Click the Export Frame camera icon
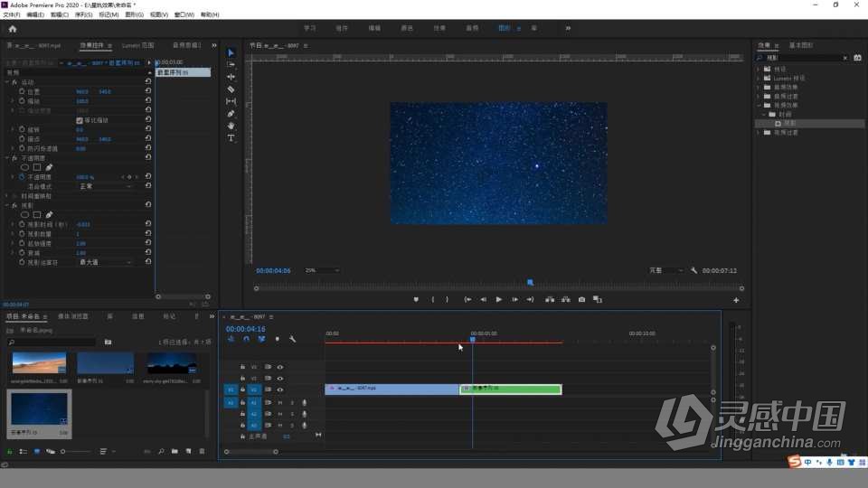This screenshot has width=868, height=488. click(x=581, y=299)
